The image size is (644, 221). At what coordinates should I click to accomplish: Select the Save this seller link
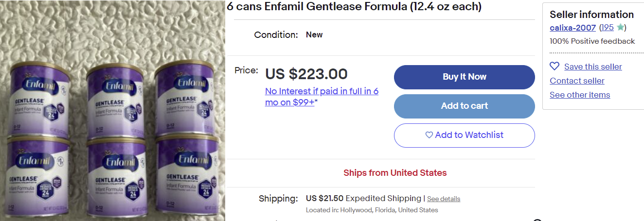pos(593,67)
